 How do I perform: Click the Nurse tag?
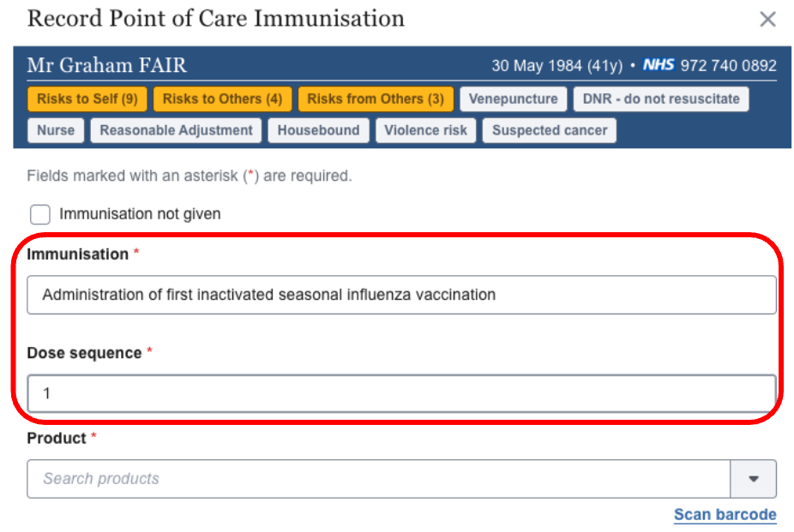(56, 130)
